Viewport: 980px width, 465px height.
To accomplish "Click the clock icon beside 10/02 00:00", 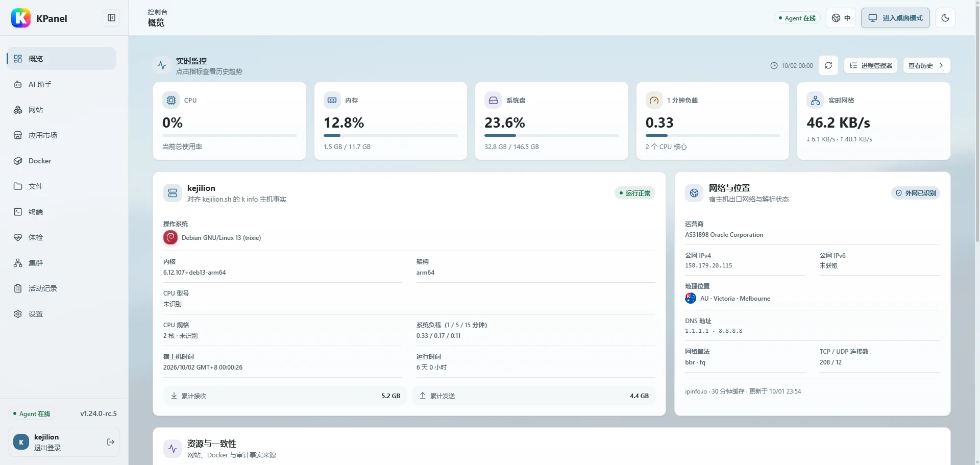I will 774,66.
